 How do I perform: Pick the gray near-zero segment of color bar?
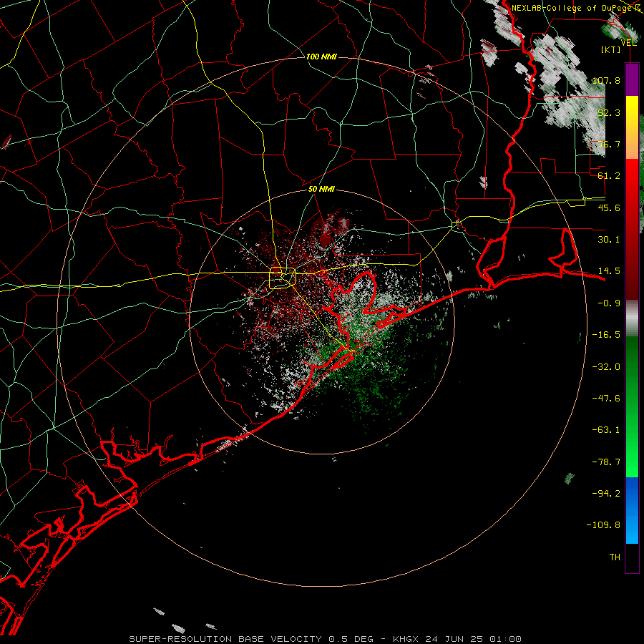[632, 318]
